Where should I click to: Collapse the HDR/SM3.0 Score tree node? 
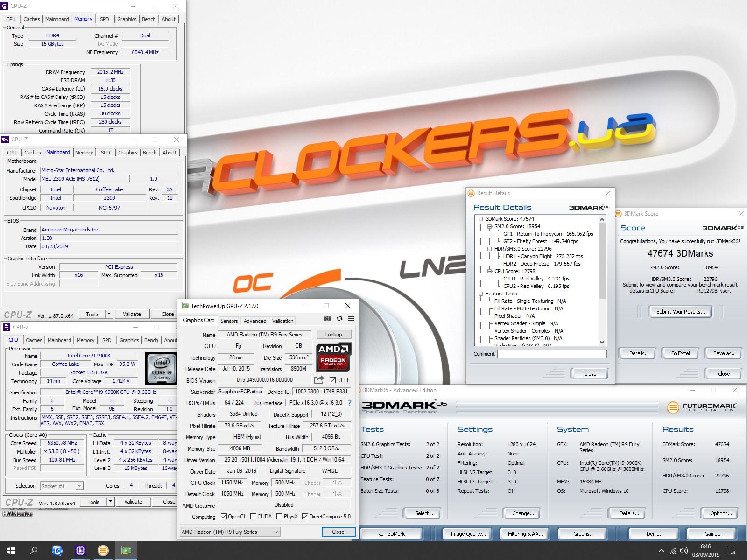489,249
